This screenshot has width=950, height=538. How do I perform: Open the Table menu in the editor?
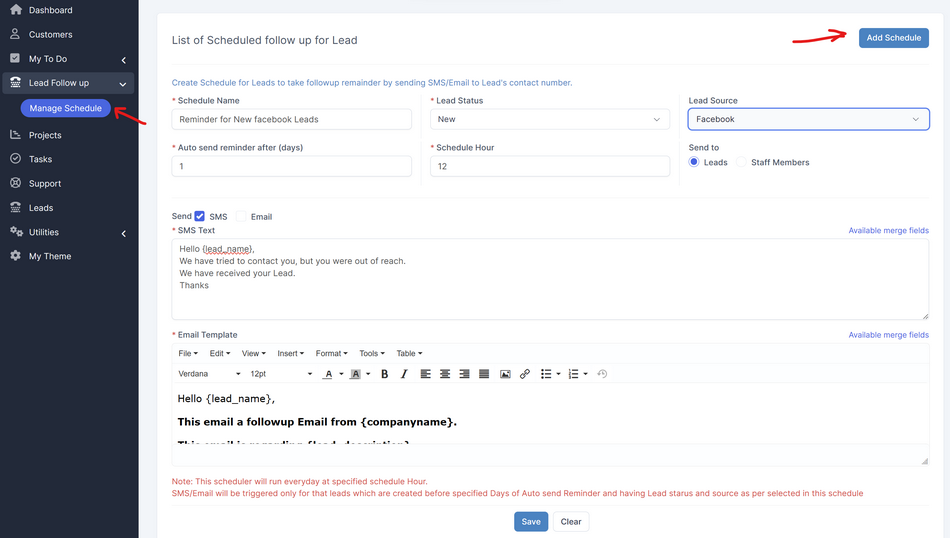pyautogui.click(x=409, y=353)
